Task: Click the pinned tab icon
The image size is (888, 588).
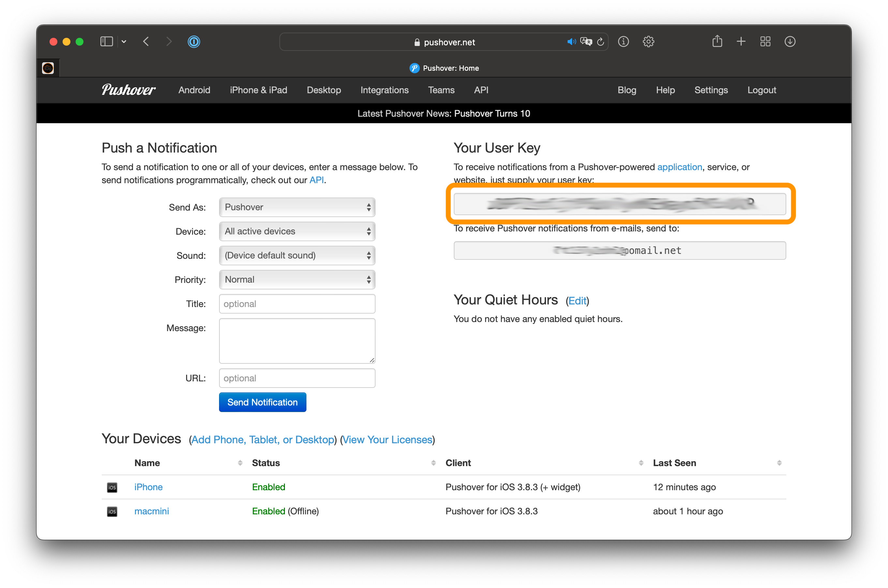Action: 48,68
